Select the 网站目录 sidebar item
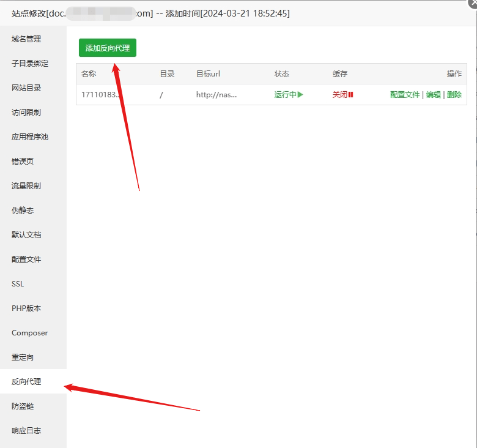477x448 pixels. click(x=26, y=88)
